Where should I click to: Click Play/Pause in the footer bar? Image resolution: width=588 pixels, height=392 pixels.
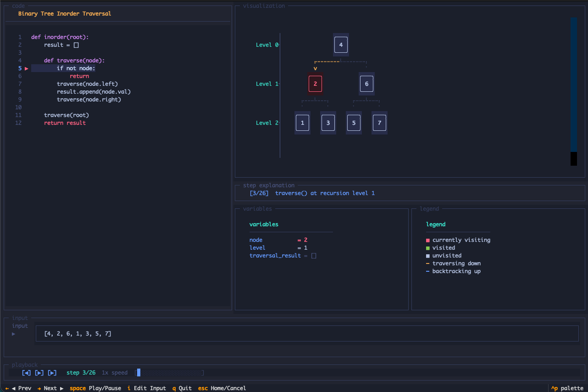pos(95,388)
